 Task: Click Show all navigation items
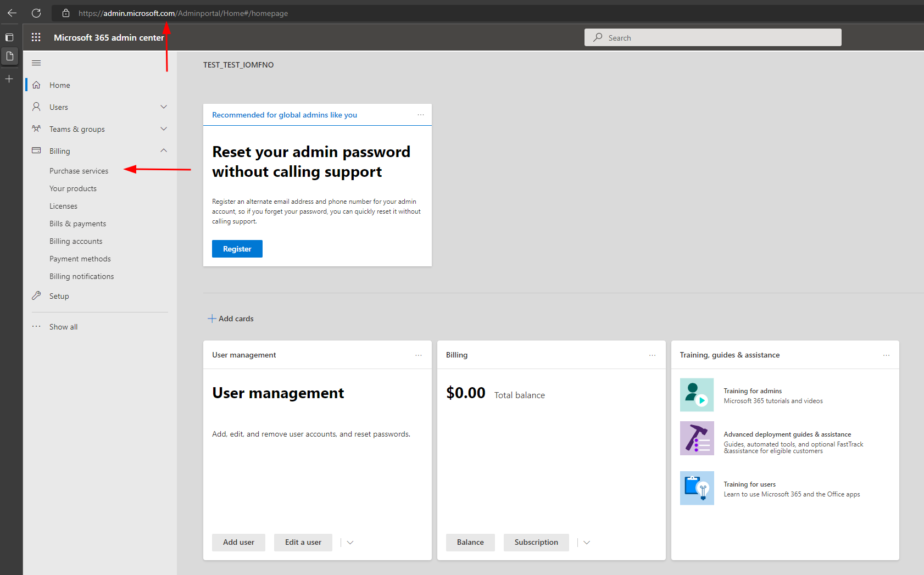pyautogui.click(x=63, y=327)
